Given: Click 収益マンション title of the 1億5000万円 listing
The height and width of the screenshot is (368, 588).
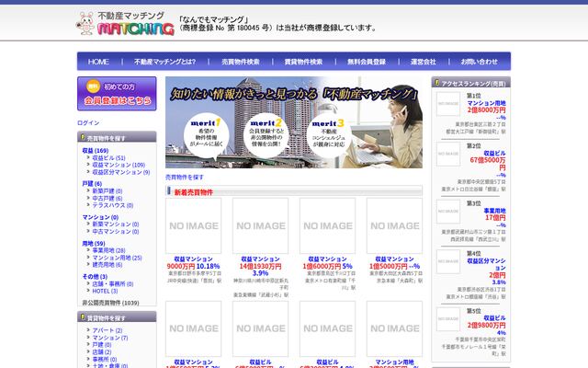Looking at the screenshot, I should (395, 259).
